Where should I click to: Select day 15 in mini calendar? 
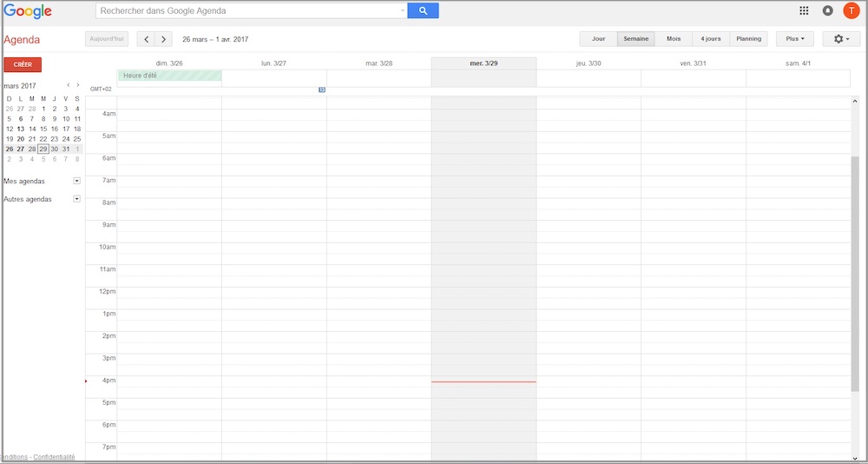pyautogui.click(x=43, y=129)
